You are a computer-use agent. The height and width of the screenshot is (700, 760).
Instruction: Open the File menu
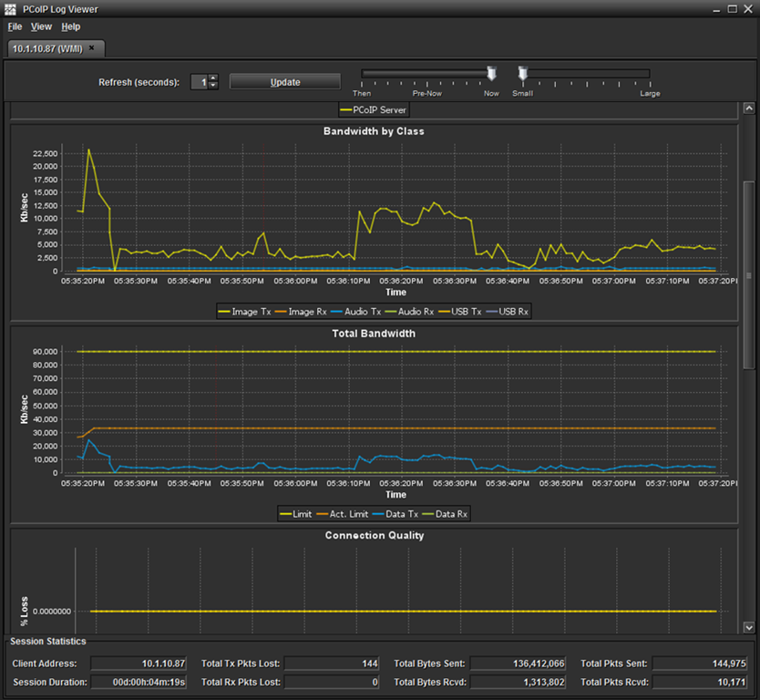[15, 26]
